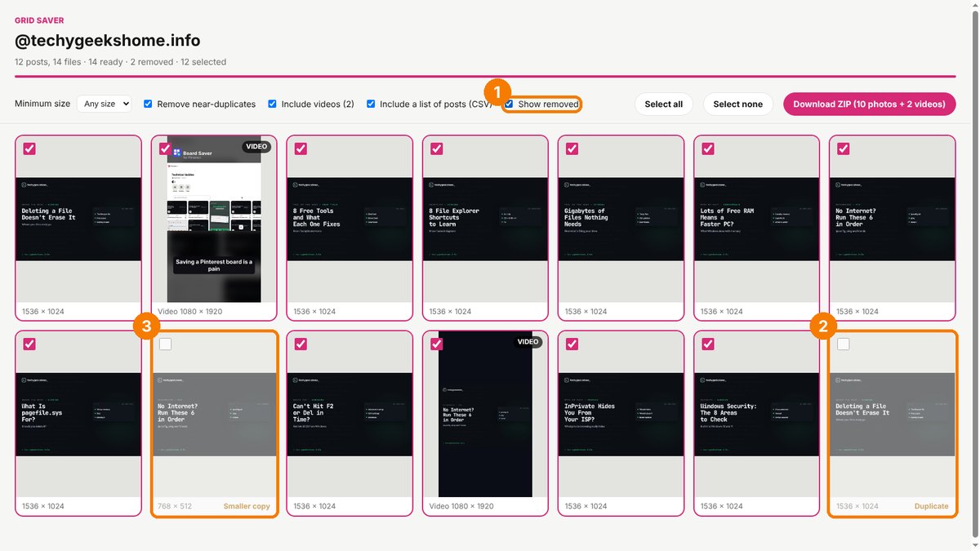Open the 'Windows Security: The 8 Areas' thumbnail
This screenshot has height=551, width=980.
(756, 414)
